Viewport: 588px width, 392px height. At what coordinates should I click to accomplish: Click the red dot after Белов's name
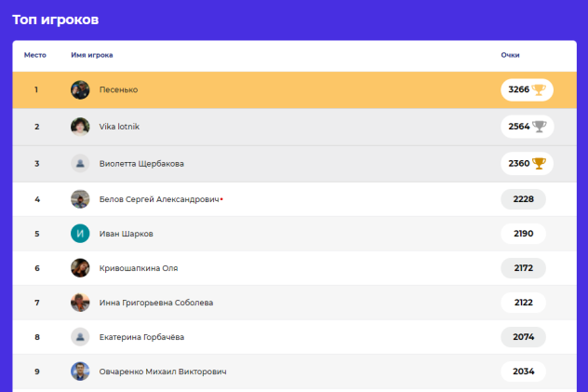coord(221,198)
